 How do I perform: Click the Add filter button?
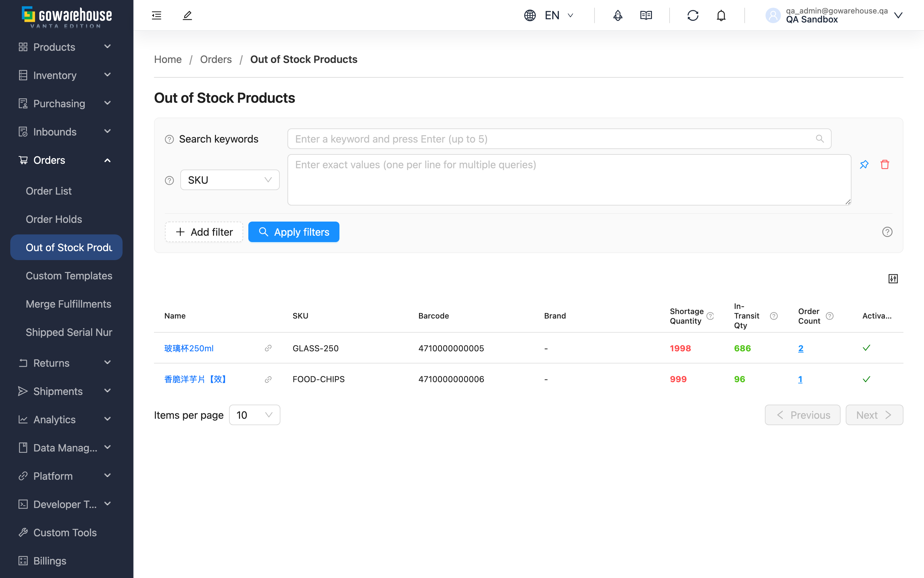click(x=204, y=232)
